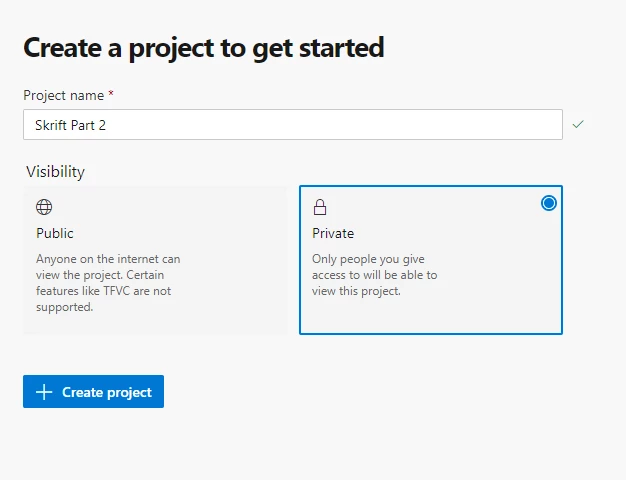Click the green checkmark validation icon
The height and width of the screenshot is (480, 626).
[x=578, y=124]
